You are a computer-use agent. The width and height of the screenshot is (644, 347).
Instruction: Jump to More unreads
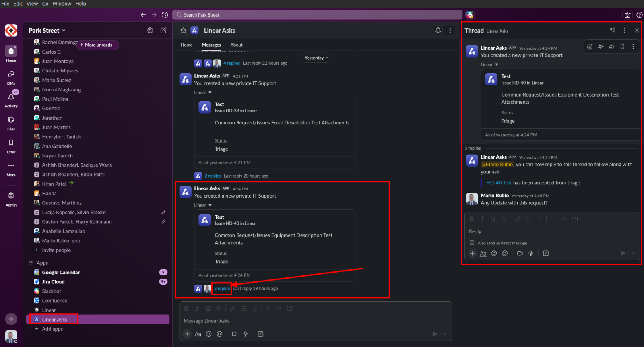[97, 45]
